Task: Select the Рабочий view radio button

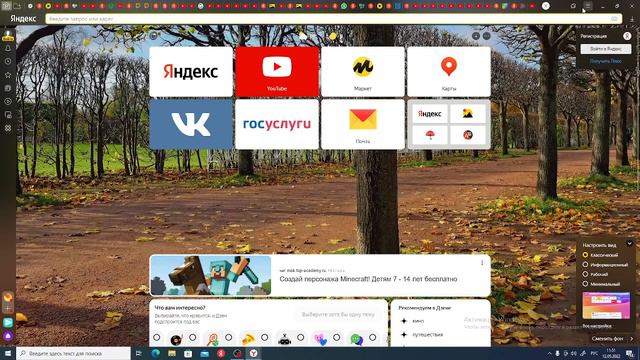Action: [x=585, y=274]
